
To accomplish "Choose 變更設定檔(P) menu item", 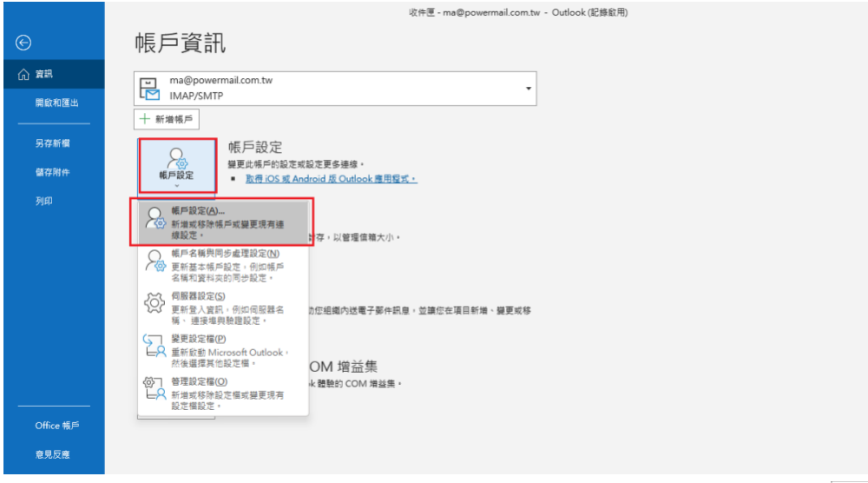I will (x=223, y=350).
